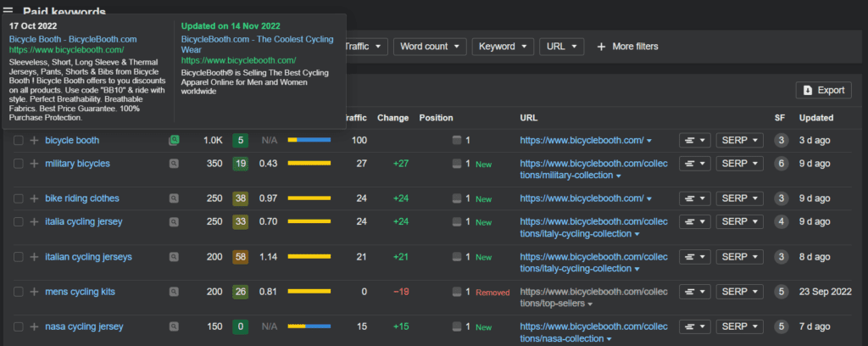
Task: Sort table by Traffic column header
Action: (x=355, y=118)
